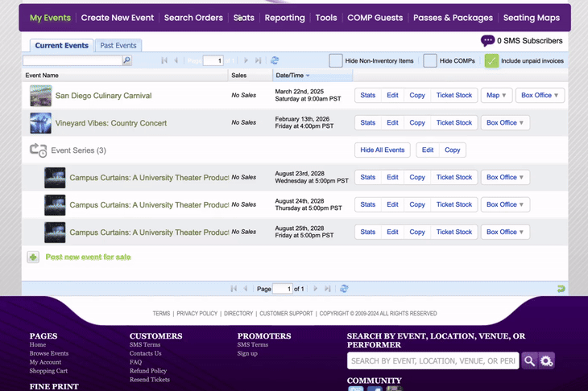Expand Box Office dropdown for Vineyard Vibes
Viewport: 588px width, 391px height.
pyautogui.click(x=505, y=123)
